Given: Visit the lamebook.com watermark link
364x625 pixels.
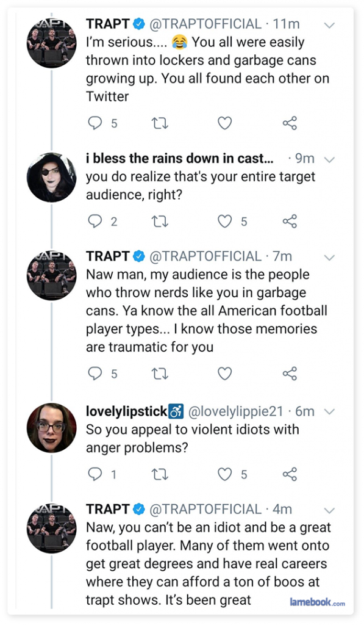Looking at the screenshot, I should point(317,602).
